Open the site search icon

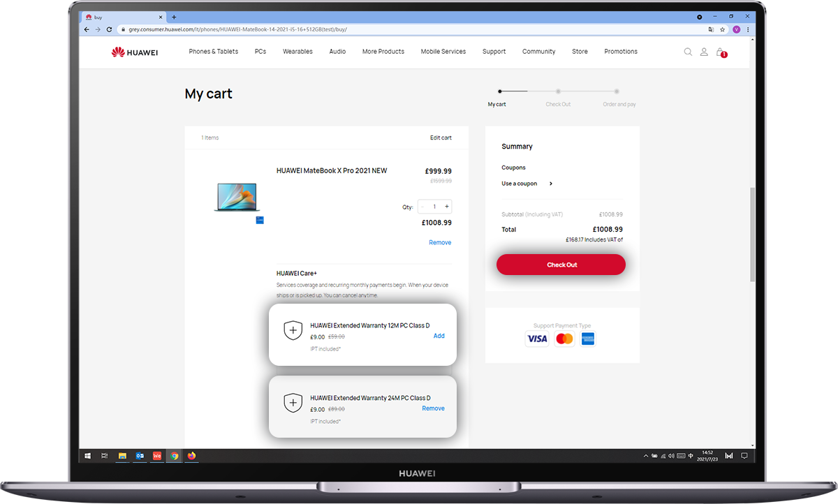click(x=688, y=52)
